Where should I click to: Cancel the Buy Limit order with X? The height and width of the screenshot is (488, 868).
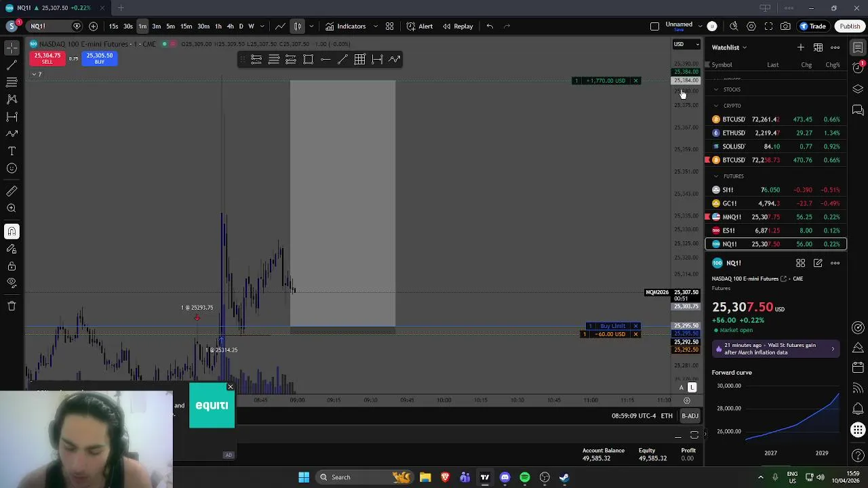coord(635,326)
